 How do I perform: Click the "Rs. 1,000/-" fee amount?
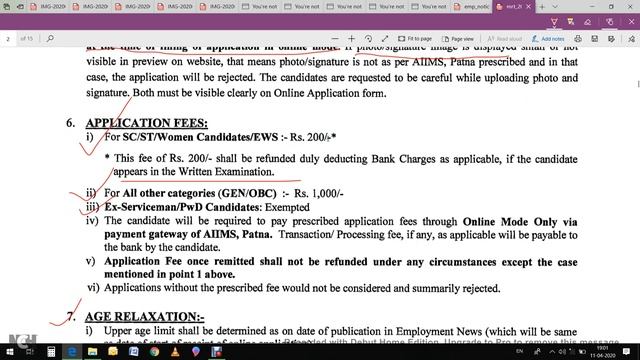coord(319,193)
